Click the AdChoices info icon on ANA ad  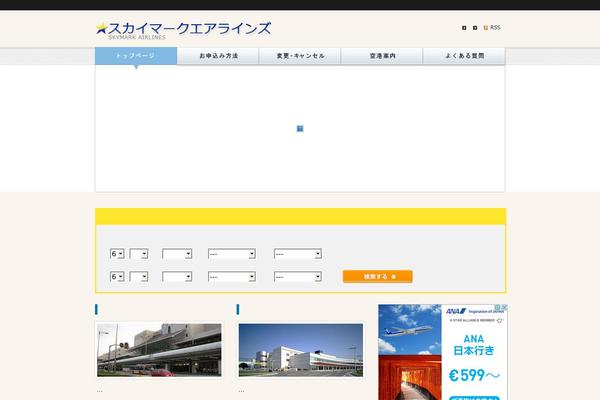point(498,307)
